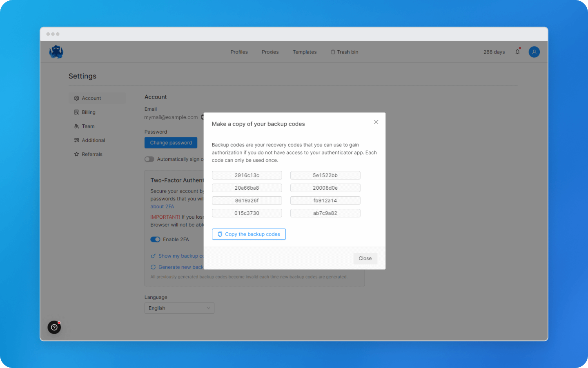Enable the Automatically sign out toggle
Image resolution: width=588 pixels, height=368 pixels.
point(149,159)
